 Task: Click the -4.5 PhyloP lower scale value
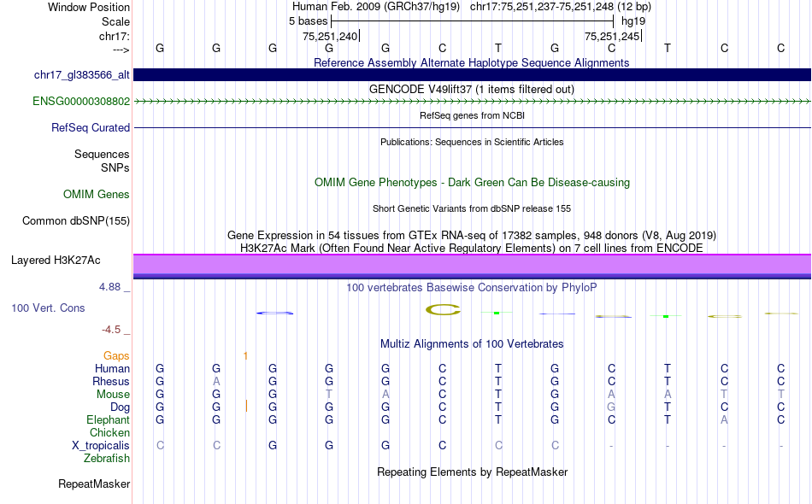tap(111, 330)
